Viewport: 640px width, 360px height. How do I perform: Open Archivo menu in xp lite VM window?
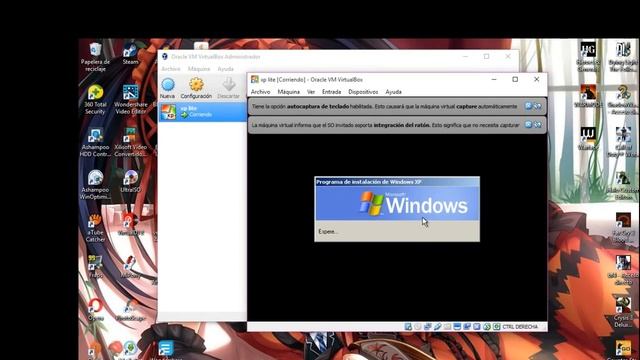[260, 92]
